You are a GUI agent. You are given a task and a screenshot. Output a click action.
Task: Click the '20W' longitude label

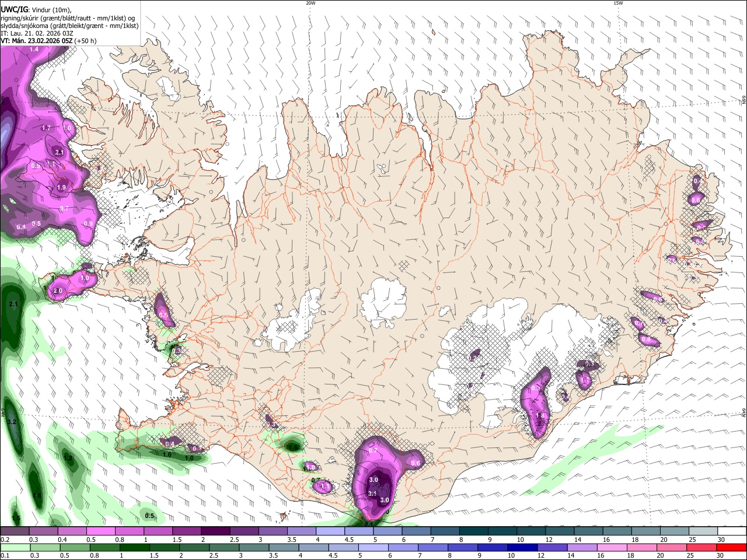pos(310,3)
